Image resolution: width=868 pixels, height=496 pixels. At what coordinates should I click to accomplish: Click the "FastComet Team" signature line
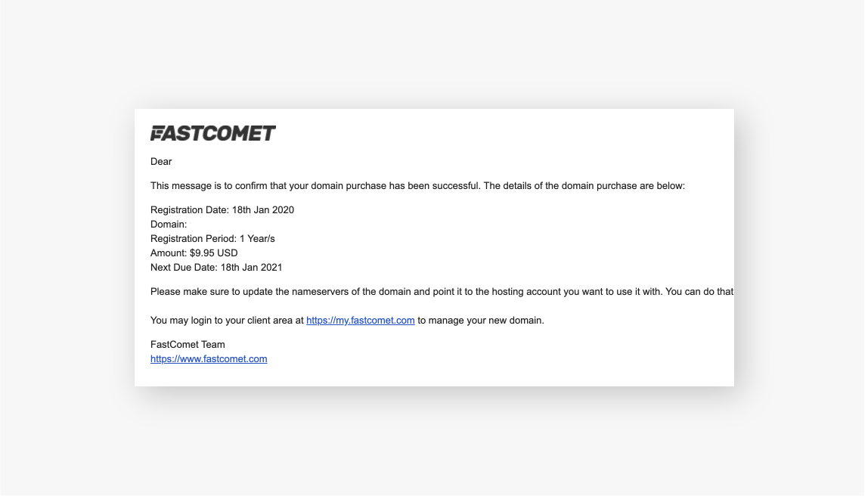click(x=188, y=345)
